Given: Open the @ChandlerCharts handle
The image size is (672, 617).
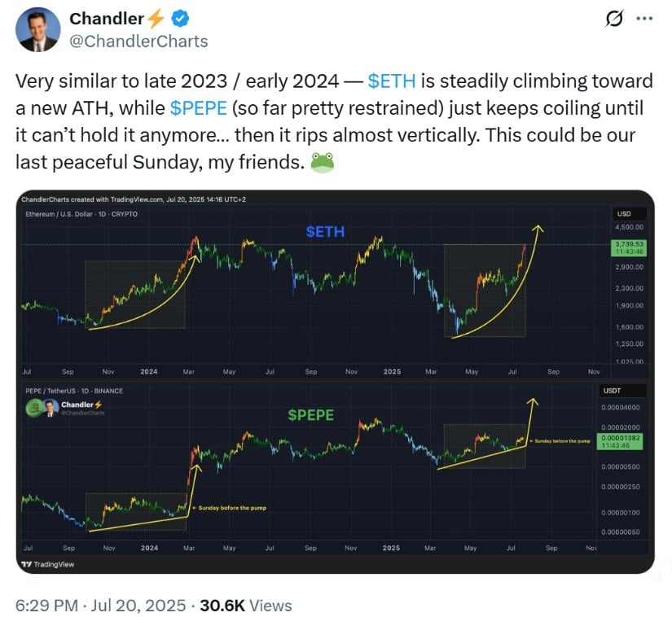Looking at the screenshot, I should coord(138,42).
